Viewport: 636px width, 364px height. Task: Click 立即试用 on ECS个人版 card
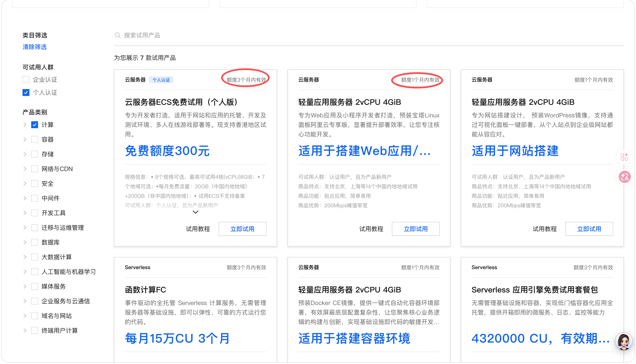[242, 229]
